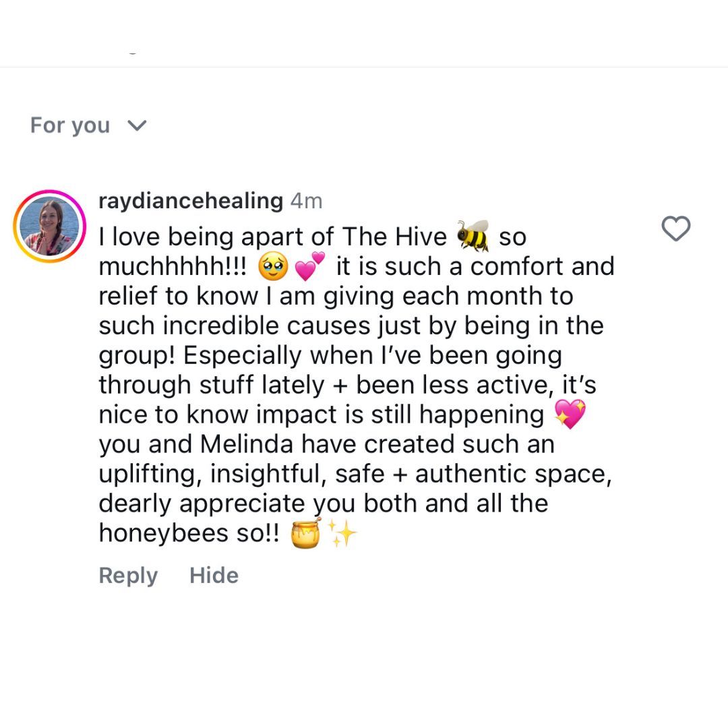Expand the chevron next to For you
This screenshot has height=728, width=728.
tap(137, 125)
